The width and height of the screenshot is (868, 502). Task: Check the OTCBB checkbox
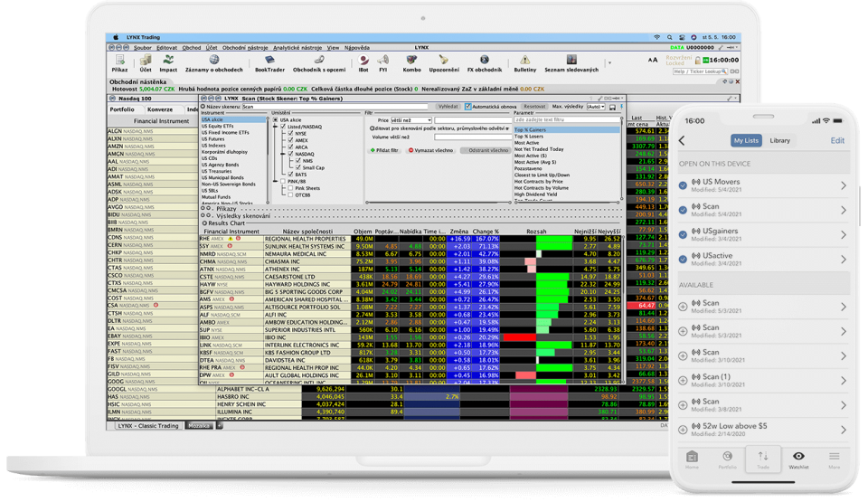[x=290, y=195]
